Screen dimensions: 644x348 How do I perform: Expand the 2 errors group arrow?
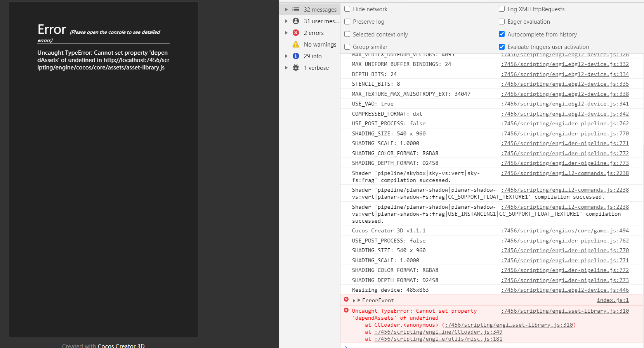tap(286, 33)
